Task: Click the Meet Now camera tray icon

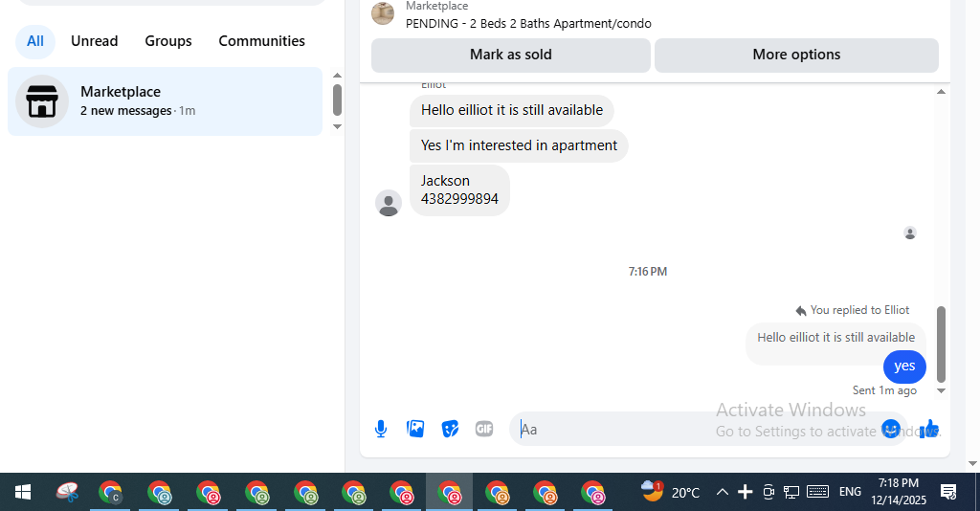Action: (768, 492)
